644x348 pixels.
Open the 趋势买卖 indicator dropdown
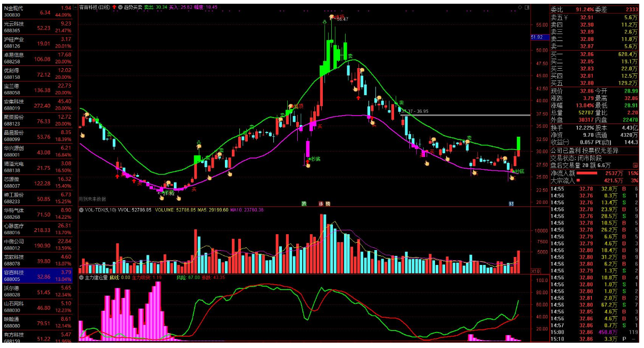tap(120, 8)
